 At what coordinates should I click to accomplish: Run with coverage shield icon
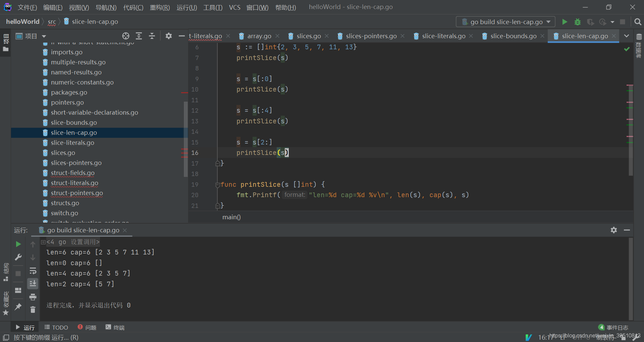pos(590,22)
